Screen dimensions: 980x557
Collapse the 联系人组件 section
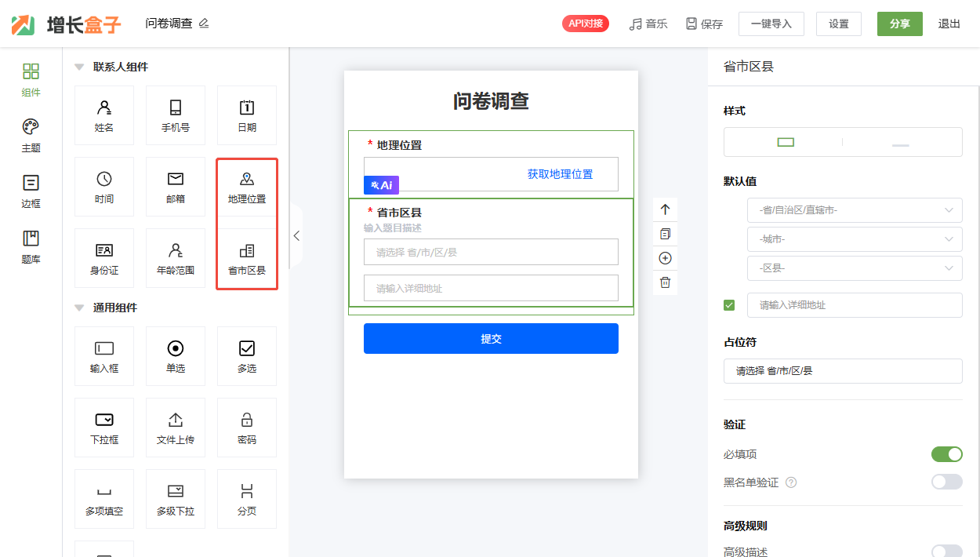[79, 67]
